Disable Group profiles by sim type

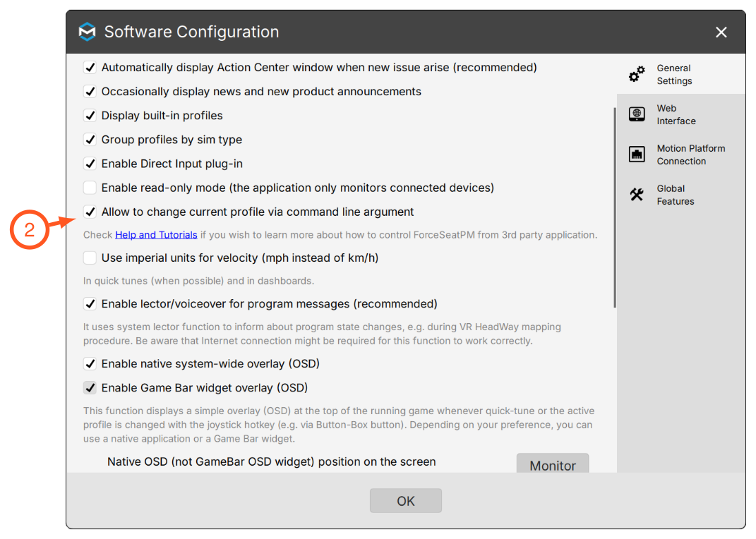tap(90, 140)
